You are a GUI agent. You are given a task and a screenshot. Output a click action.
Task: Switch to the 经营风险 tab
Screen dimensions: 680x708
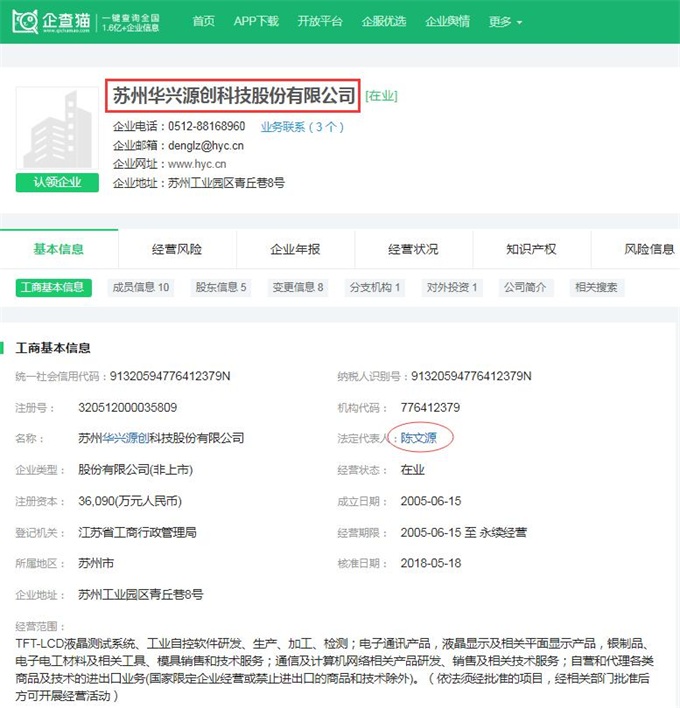click(x=177, y=249)
